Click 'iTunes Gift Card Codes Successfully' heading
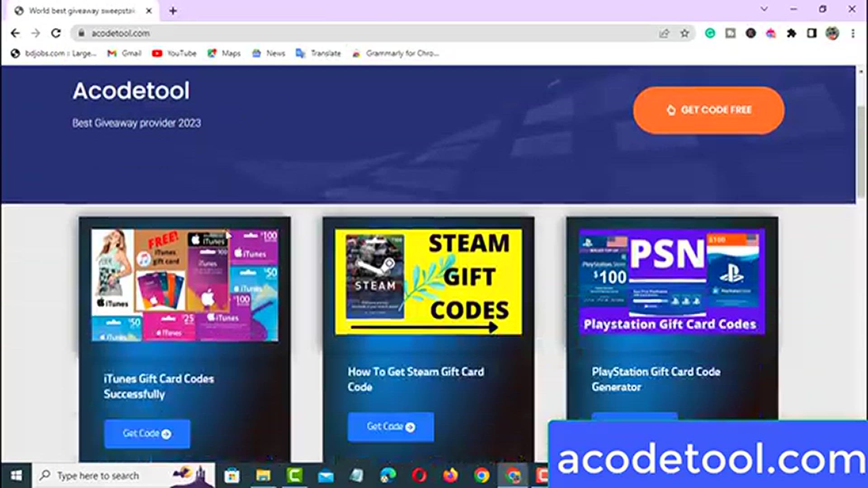This screenshot has width=868, height=488. tap(159, 386)
